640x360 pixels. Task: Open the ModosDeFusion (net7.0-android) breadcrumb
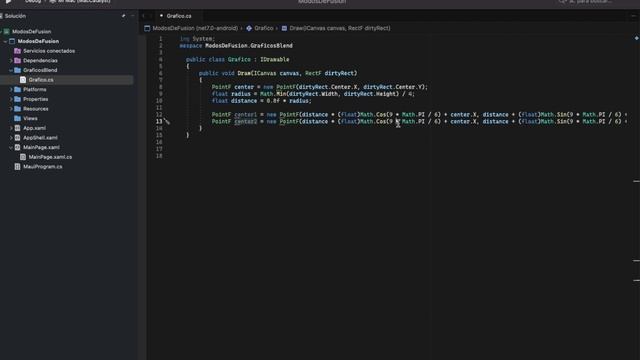195,28
